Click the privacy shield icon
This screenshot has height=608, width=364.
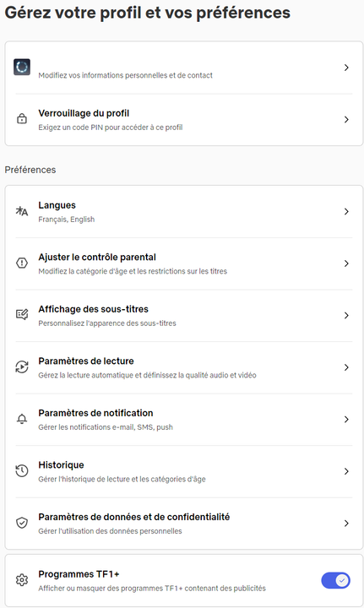click(x=22, y=523)
